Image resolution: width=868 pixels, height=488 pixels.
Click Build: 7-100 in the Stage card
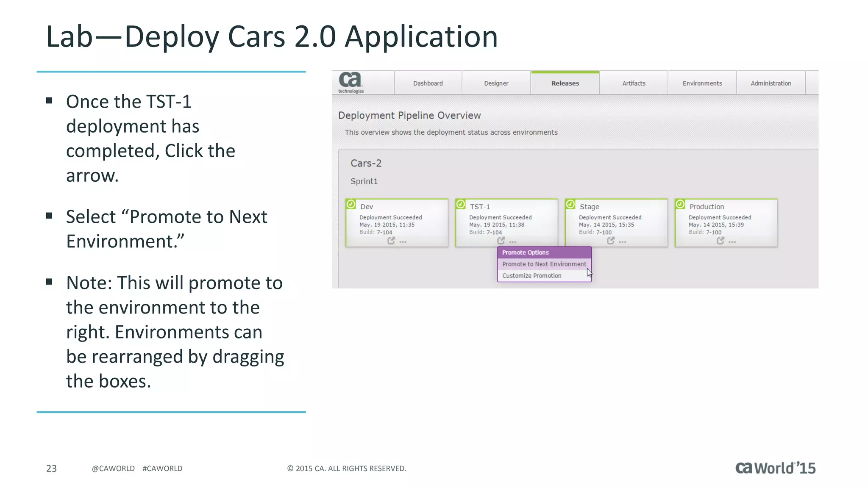[x=595, y=232]
